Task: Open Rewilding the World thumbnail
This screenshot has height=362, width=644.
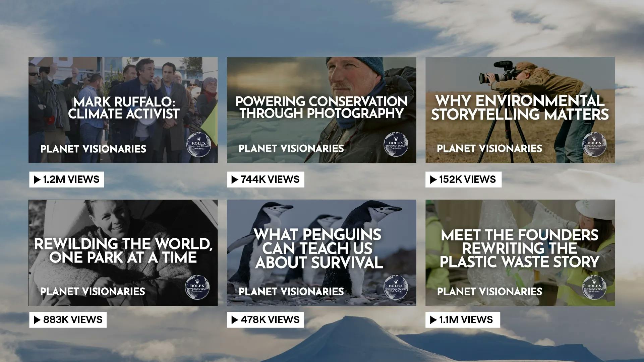Action: coord(123,253)
